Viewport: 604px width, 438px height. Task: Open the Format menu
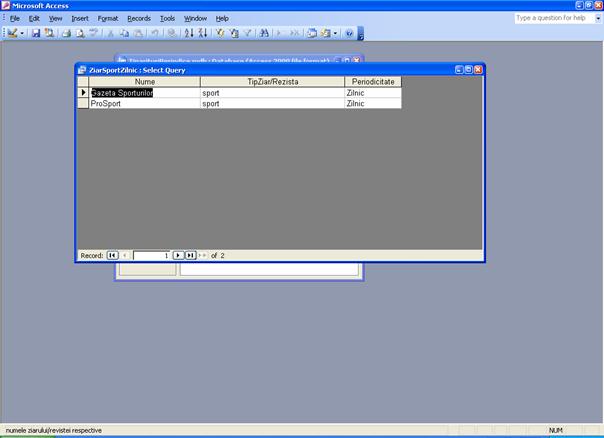(x=108, y=18)
